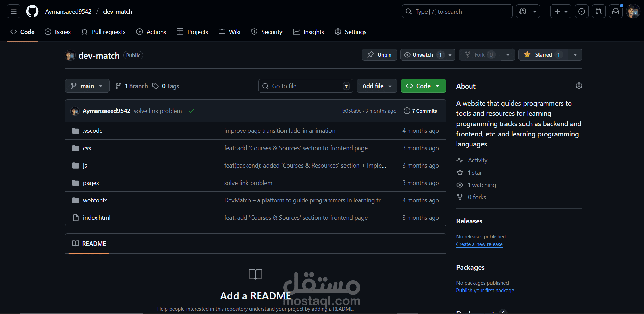Open the .vscode folder

click(93, 131)
